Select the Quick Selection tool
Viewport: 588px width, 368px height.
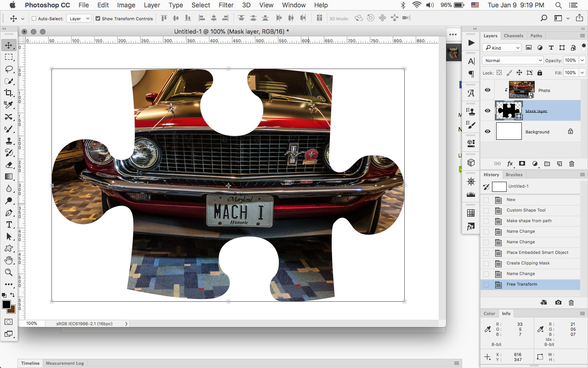9,81
